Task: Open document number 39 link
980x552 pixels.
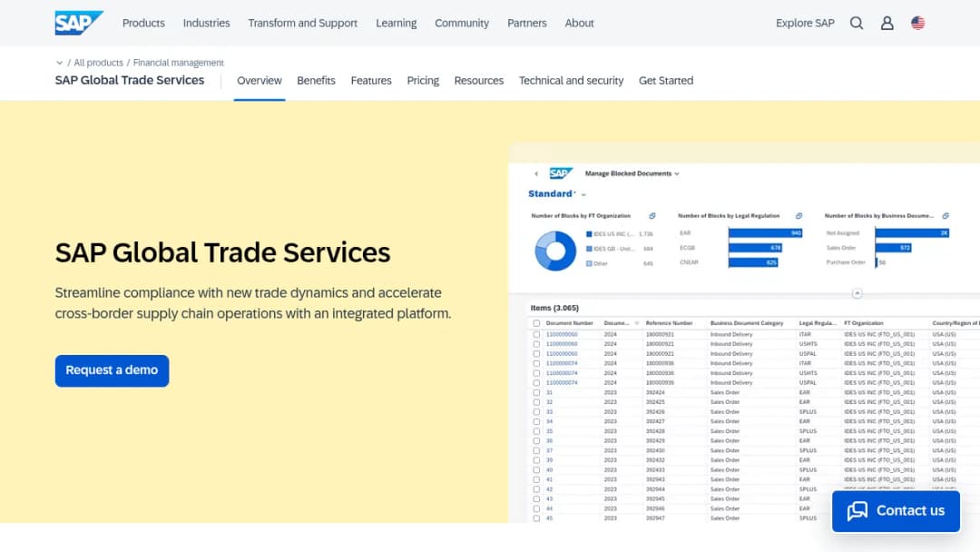Action: [549, 460]
